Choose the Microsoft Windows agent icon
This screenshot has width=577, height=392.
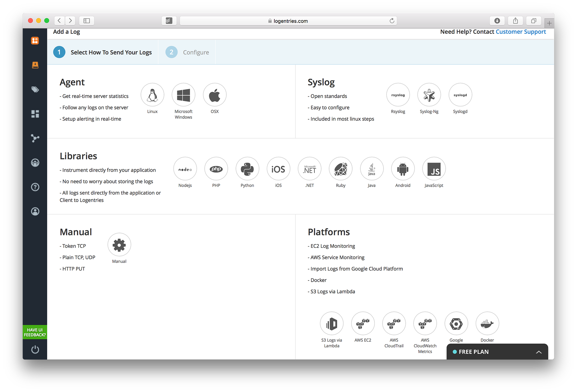pyautogui.click(x=183, y=95)
